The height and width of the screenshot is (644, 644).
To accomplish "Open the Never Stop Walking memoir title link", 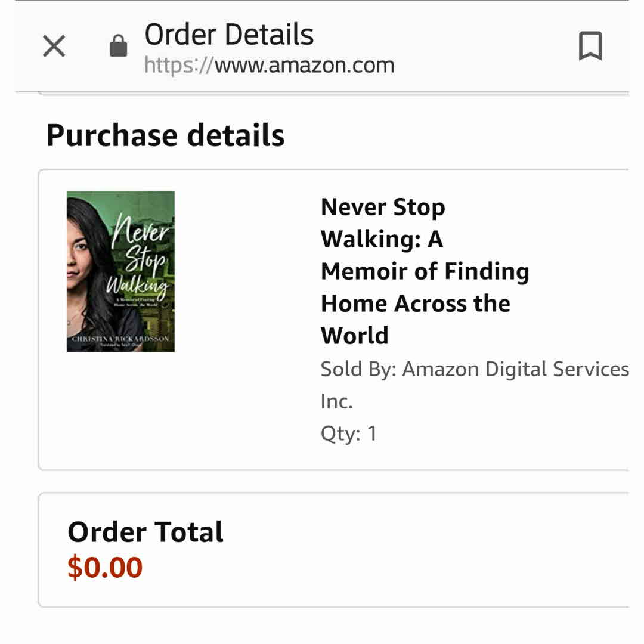I will (424, 271).
